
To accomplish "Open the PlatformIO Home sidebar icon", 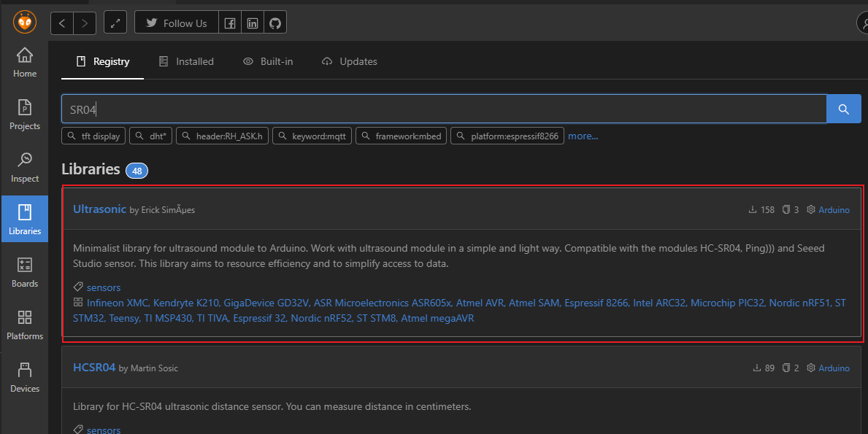I will [x=24, y=62].
